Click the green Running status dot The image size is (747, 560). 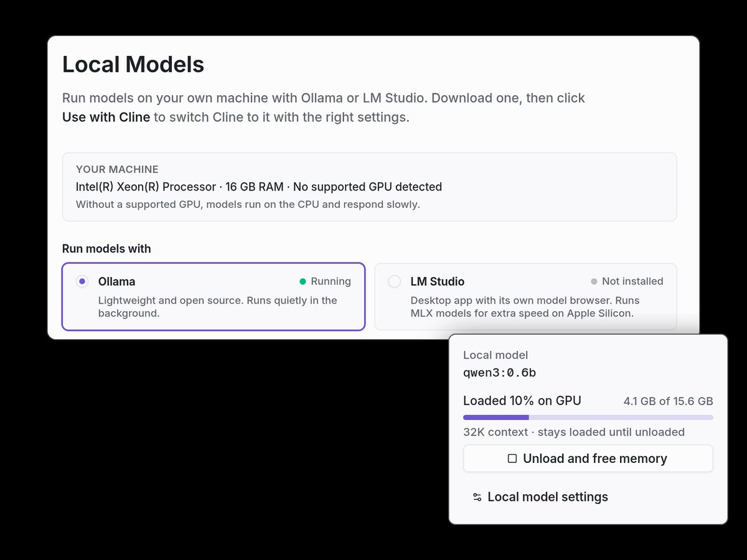coord(303,281)
